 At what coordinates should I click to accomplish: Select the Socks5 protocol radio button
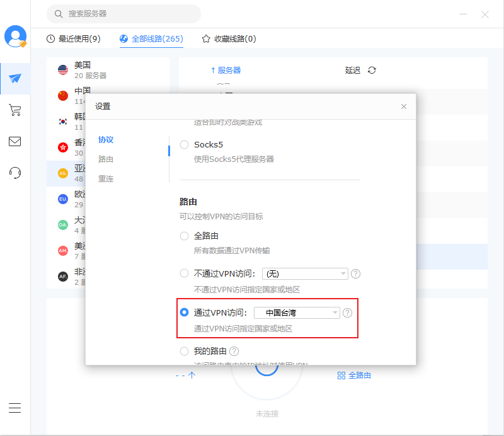[184, 145]
